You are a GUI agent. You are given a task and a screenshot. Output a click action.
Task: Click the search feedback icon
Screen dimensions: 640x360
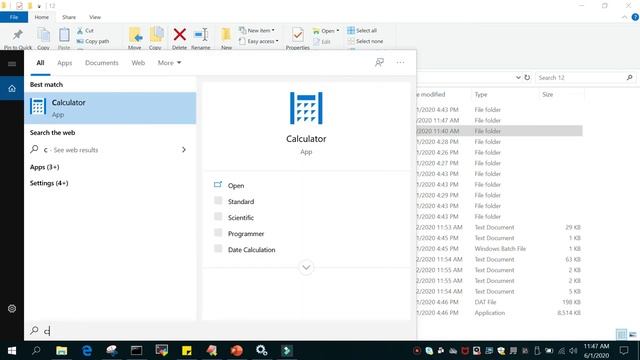379,62
